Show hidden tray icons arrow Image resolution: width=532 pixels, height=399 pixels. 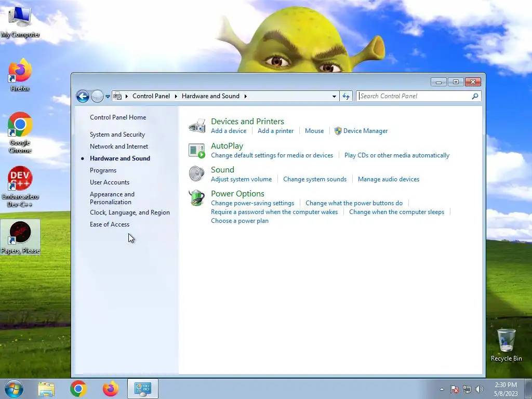coord(442,389)
